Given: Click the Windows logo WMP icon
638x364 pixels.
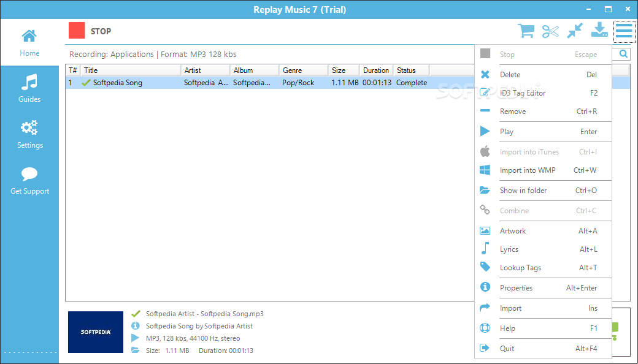Looking at the screenshot, I should [485, 170].
